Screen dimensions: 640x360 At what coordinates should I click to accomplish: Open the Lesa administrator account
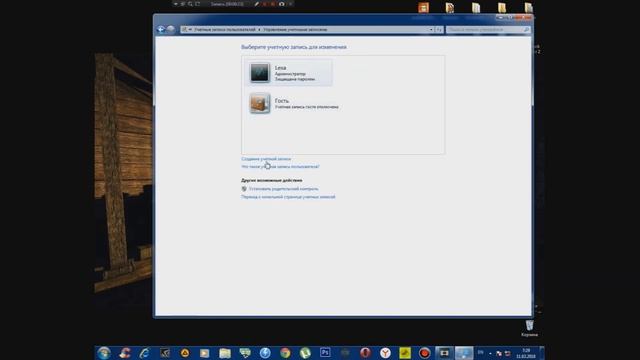pos(289,73)
